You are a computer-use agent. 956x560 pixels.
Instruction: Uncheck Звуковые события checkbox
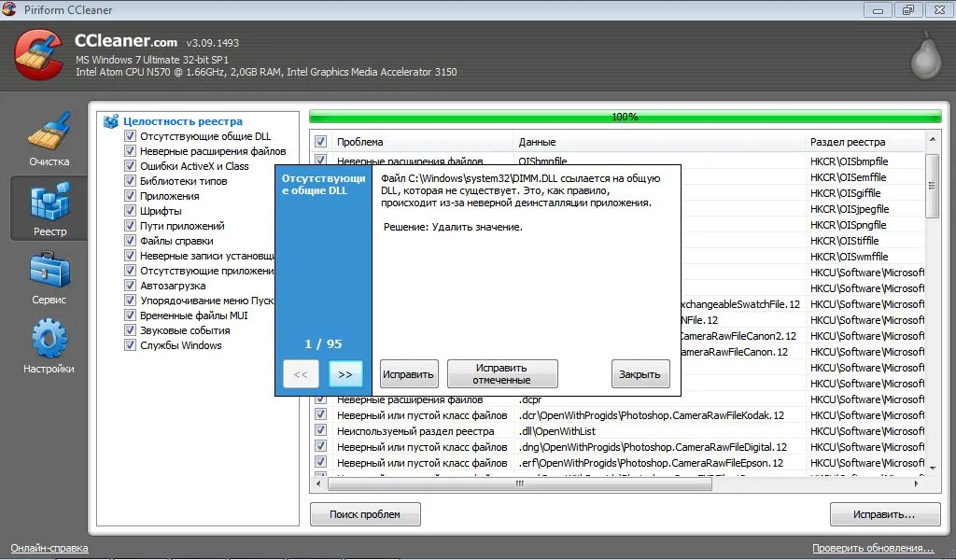click(x=130, y=329)
